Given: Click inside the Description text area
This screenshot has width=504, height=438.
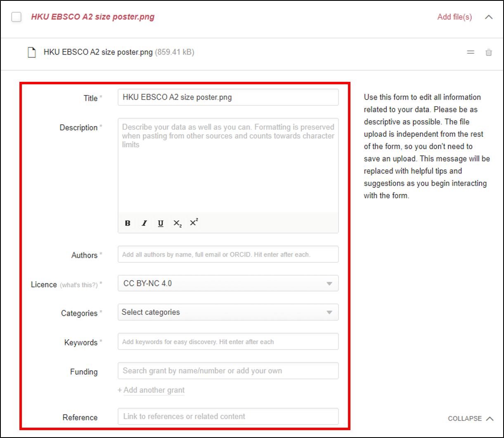Looking at the screenshot, I should pos(228,166).
